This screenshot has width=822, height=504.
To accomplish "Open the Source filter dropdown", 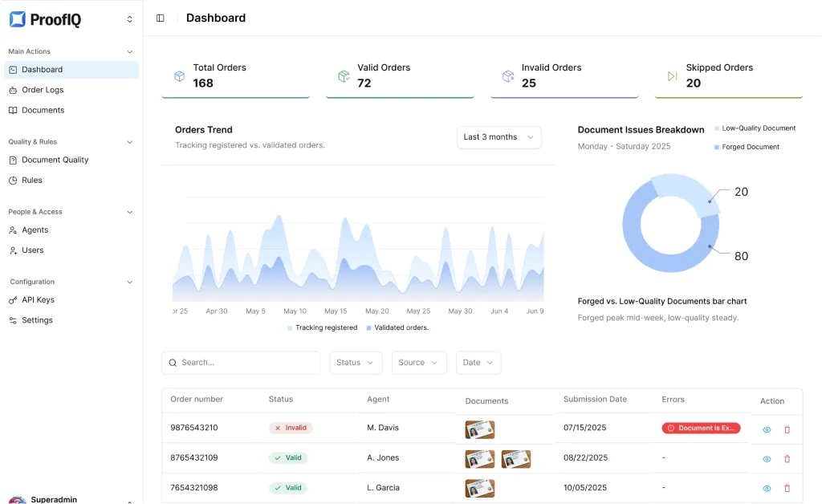I will (418, 363).
